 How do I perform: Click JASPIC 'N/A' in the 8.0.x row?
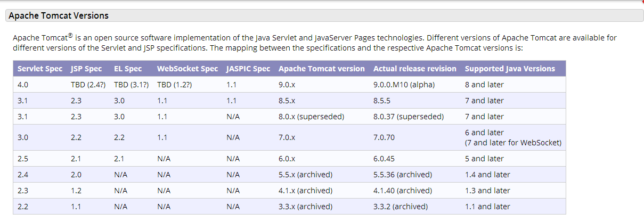tap(233, 117)
